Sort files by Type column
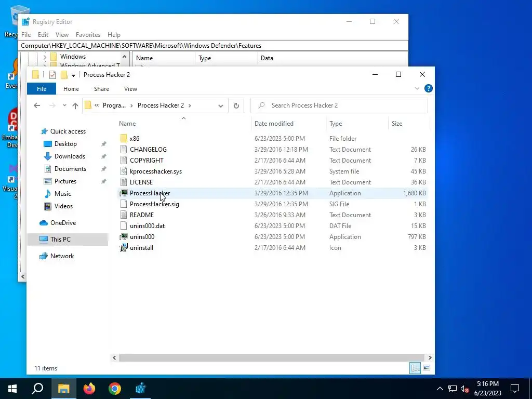 click(x=336, y=124)
